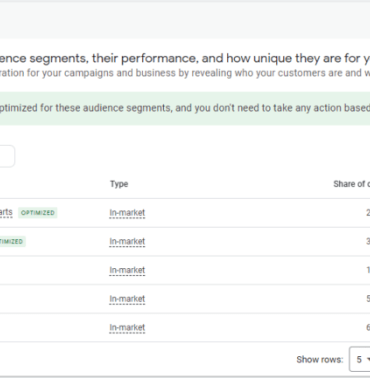Sort the table by the Type column header
The image size is (370, 378).
119,184
